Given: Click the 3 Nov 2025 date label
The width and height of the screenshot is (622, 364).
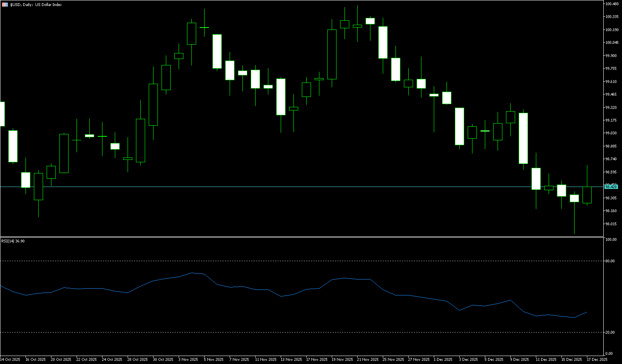Looking at the screenshot, I should tap(188, 360).
